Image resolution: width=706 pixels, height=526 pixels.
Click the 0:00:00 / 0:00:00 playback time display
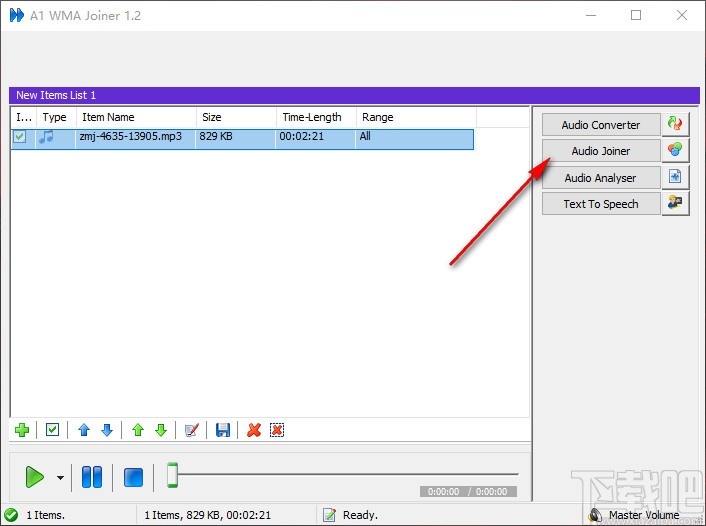468,491
